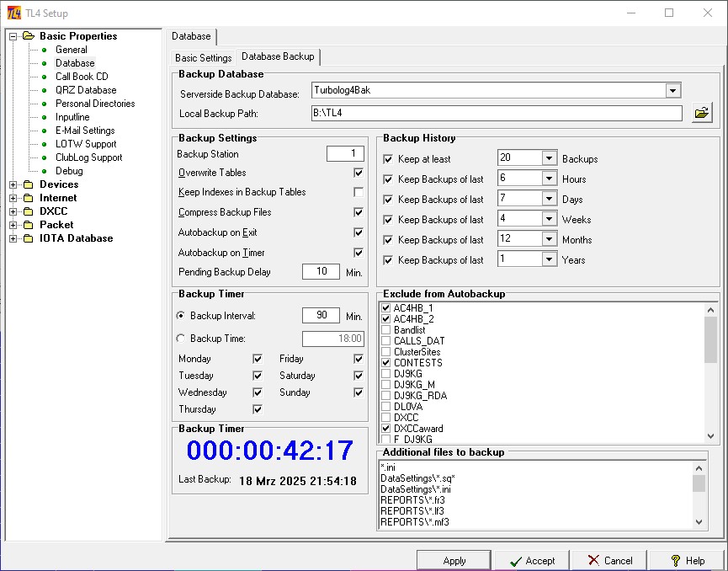Expand Internet tree node
Viewport: 728px width, 571px height.
coord(13,198)
